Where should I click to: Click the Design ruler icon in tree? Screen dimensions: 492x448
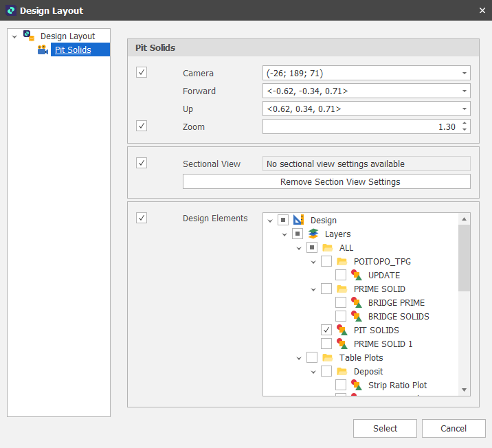pyautogui.click(x=298, y=220)
